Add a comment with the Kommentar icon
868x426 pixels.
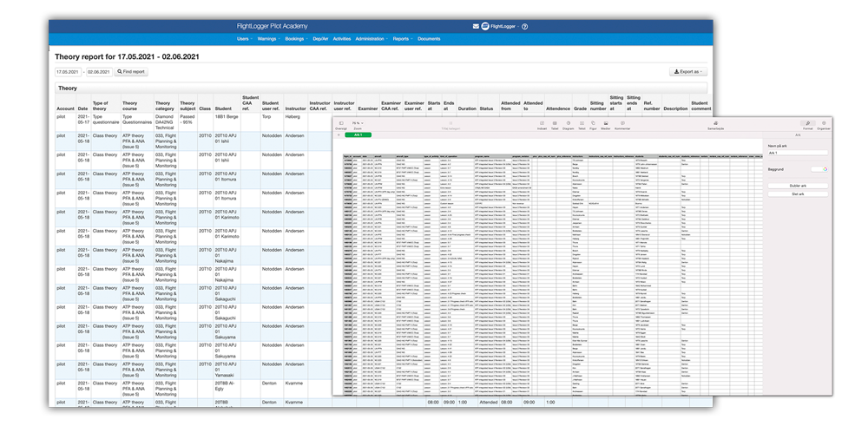[x=622, y=125]
